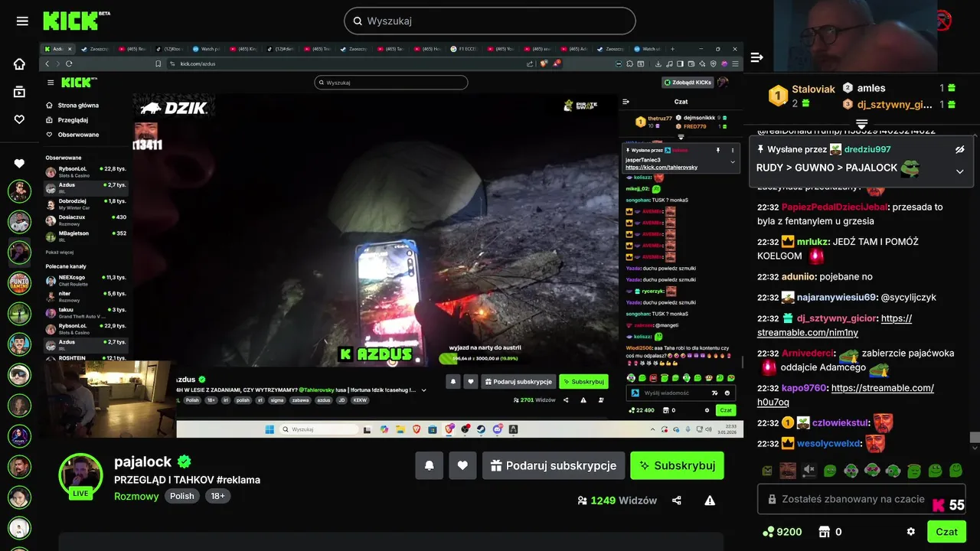Hide the pinned message with the eye icon

click(x=960, y=149)
